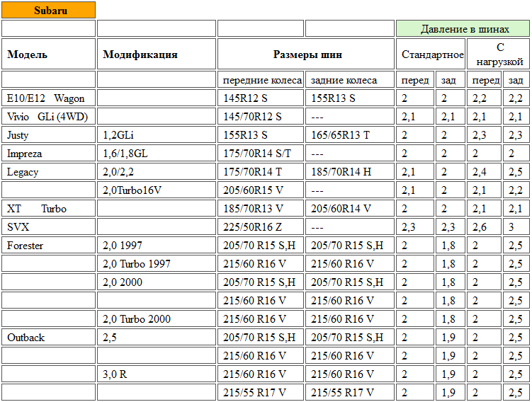Viewport: 532px width, 402px height.
Task: Click the 'Legacy' model cell
Action: pos(48,172)
